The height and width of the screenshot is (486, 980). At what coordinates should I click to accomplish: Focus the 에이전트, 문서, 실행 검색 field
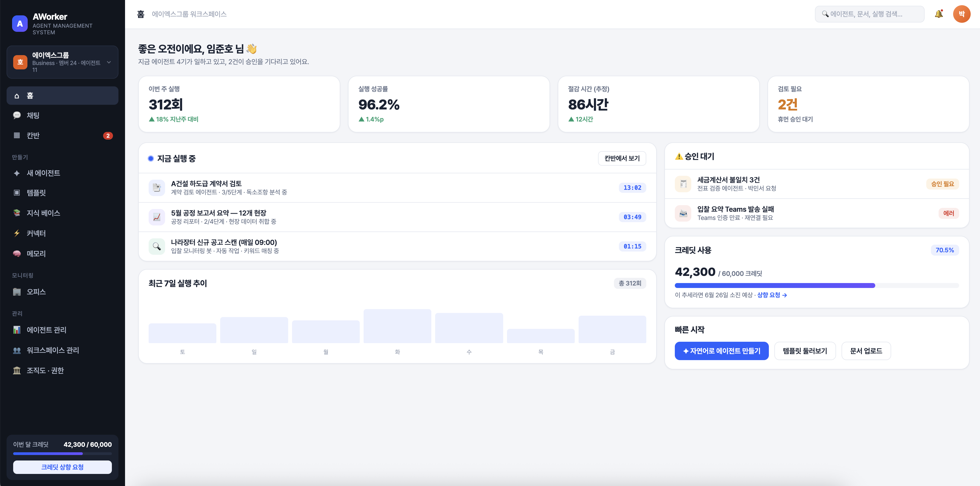[869, 14]
